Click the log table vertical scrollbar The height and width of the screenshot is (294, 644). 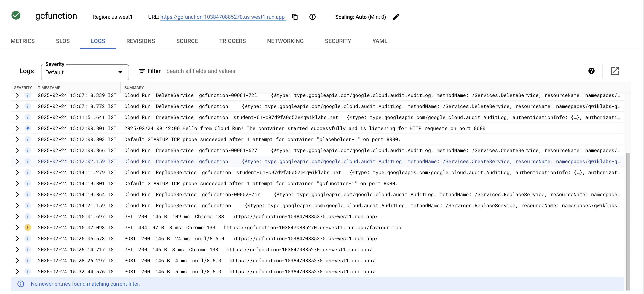(x=628, y=221)
